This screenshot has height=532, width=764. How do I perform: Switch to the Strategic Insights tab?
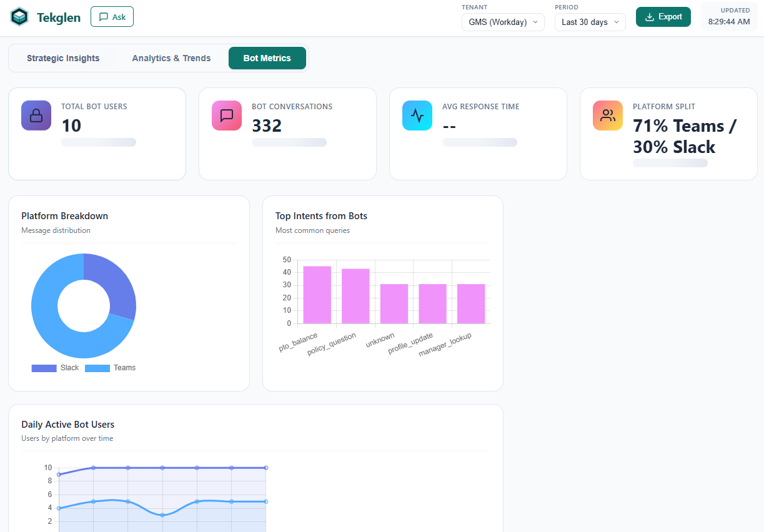coord(62,57)
